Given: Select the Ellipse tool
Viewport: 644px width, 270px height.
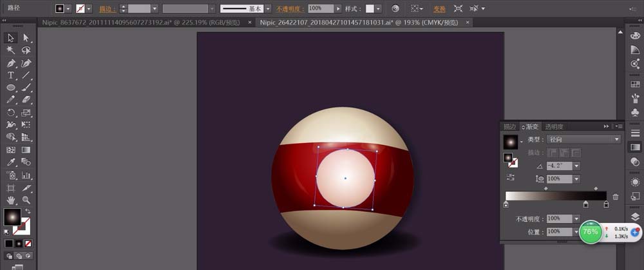Looking at the screenshot, I should [11, 88].
